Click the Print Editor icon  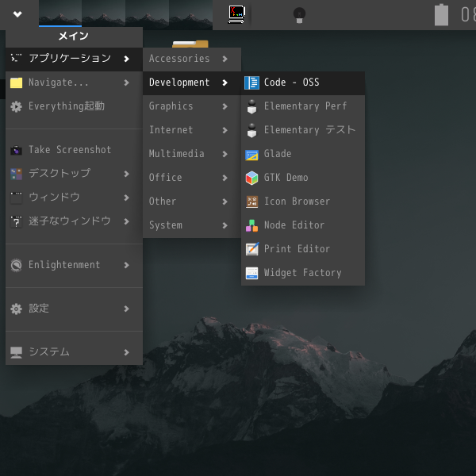pos(252,249)
